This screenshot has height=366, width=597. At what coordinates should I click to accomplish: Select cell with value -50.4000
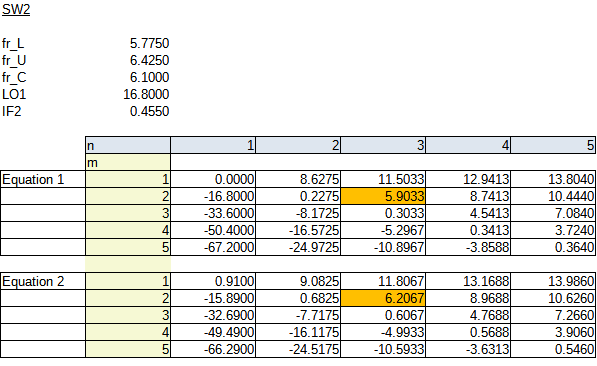tap(213, 230)
